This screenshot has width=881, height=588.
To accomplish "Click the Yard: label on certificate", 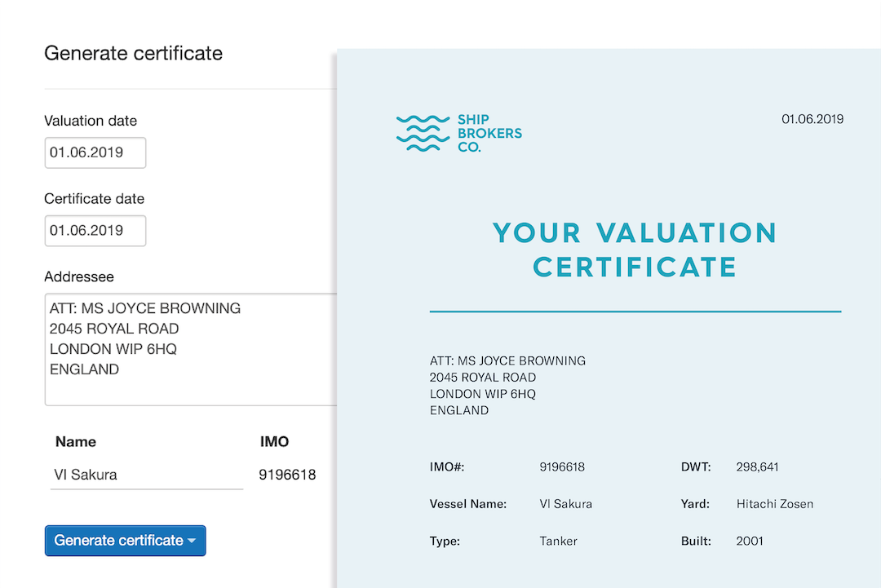I will click(x=696, y=504).
